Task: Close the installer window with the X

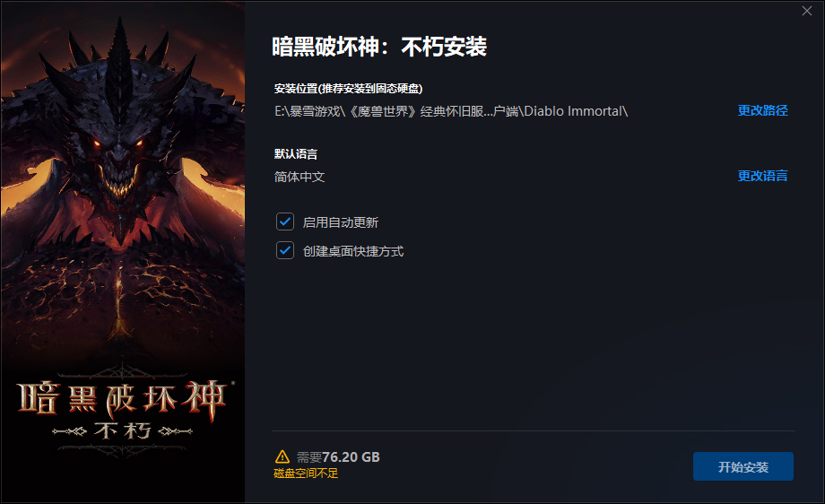Action: click(806, 11)
